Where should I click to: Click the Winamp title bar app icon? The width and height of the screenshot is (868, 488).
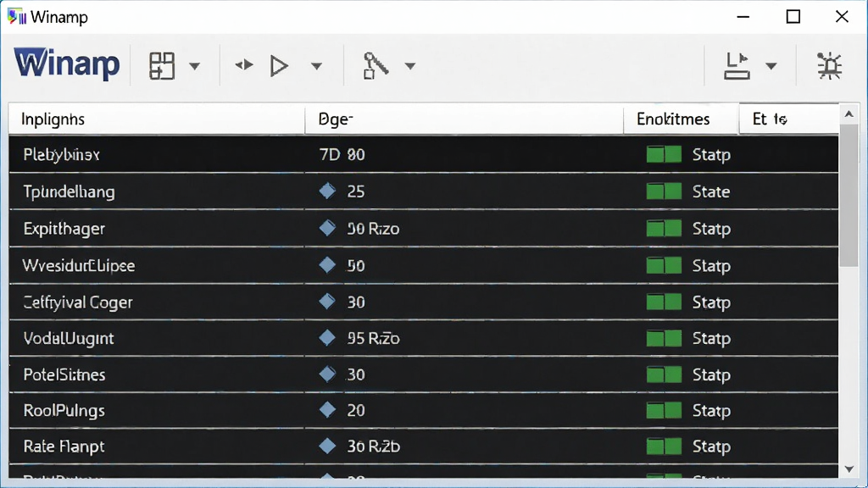pyautogui.click(x=17, y=17)
